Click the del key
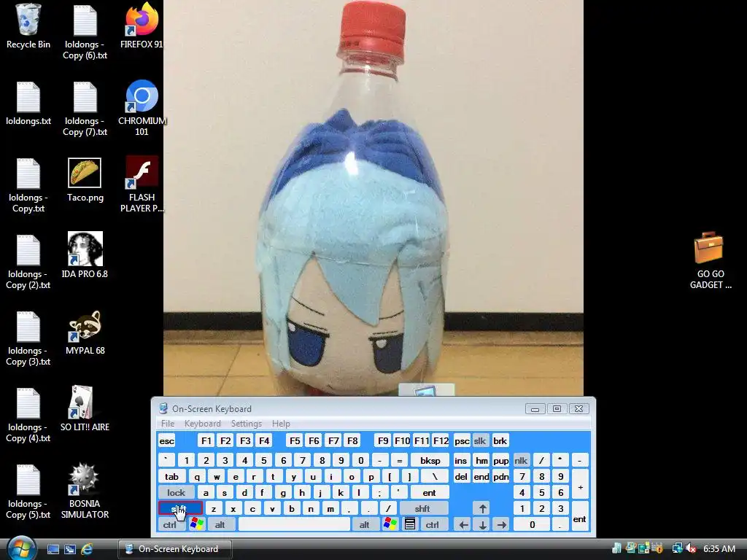Viewport: 747px width, 560px height. [x=461, y=477]
